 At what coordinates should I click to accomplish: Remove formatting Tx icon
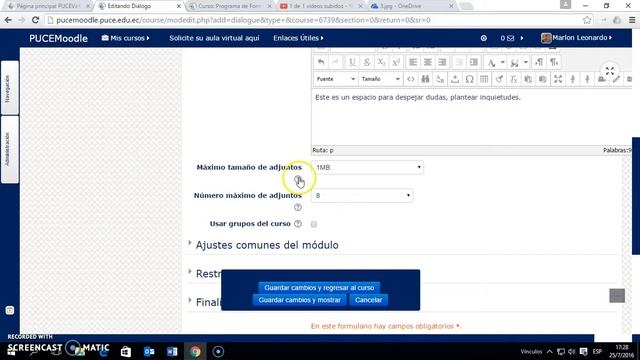coord(513,79)
